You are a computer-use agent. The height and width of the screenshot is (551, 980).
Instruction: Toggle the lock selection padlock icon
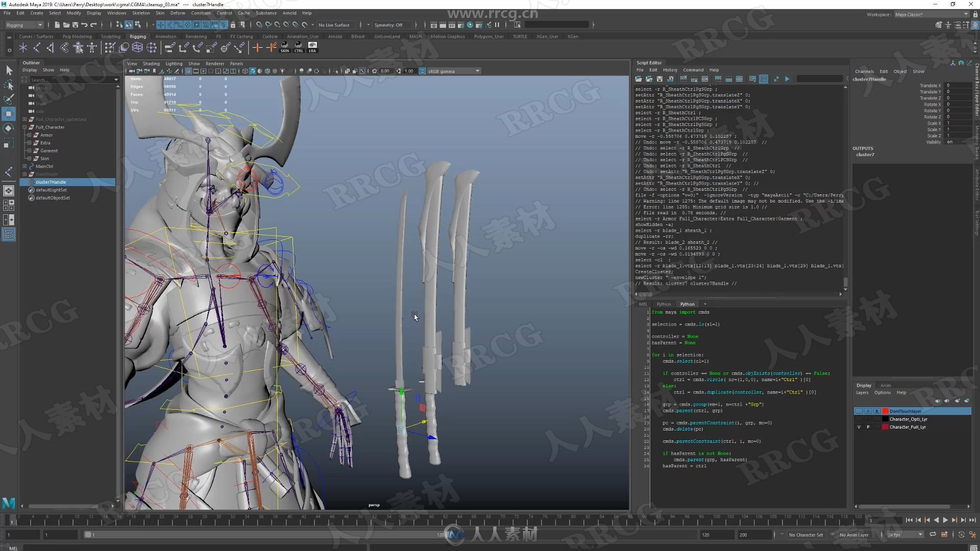pos(233,24)
